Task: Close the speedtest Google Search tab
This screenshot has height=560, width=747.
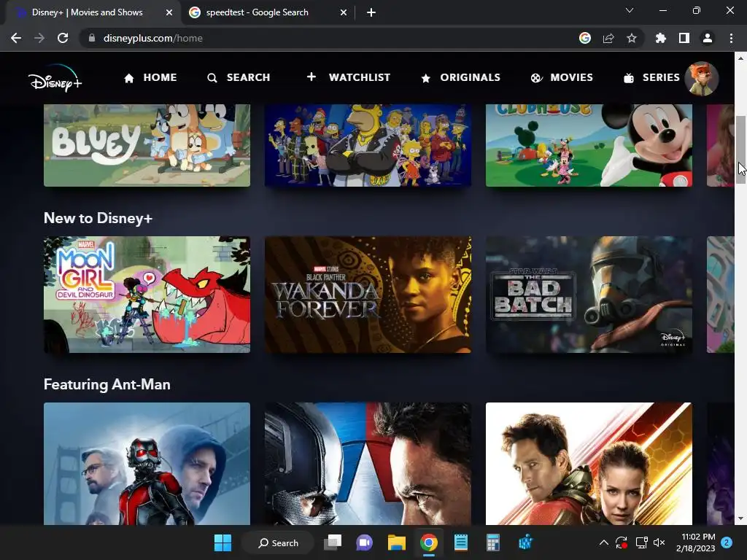Action: (x=344, y=13)
